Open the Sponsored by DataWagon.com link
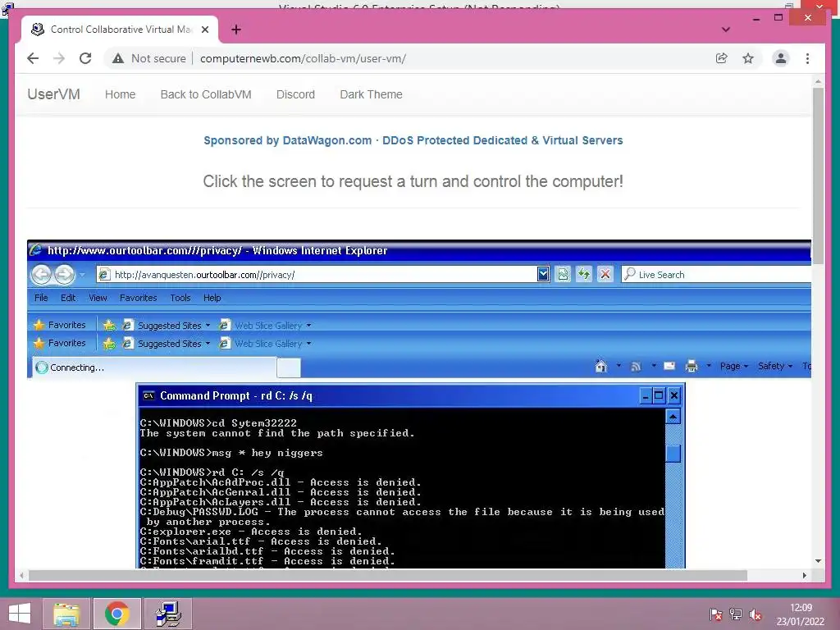This screenshot has height=630, width=840. pyautogui.click(x=413, y=140)
